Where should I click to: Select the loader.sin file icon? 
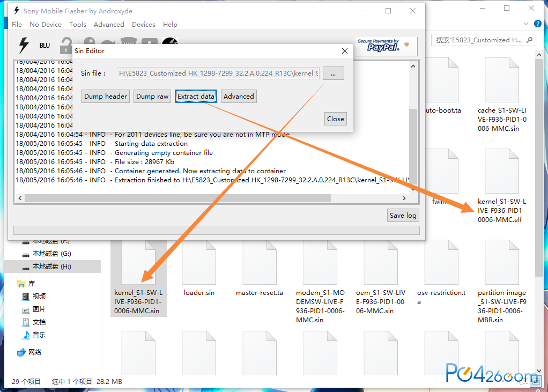tap(199, 263)
